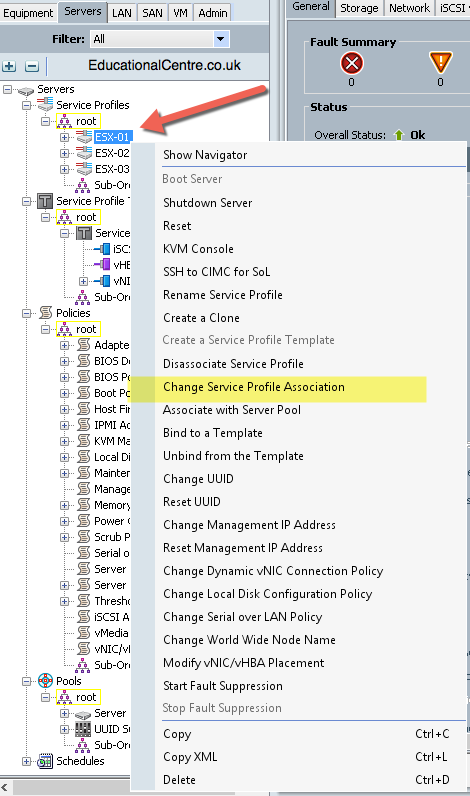Image resolution: width=470 pixels, height=796 pixels.
Task: Collapse the Policies tree node
Action: click(26, 313)
